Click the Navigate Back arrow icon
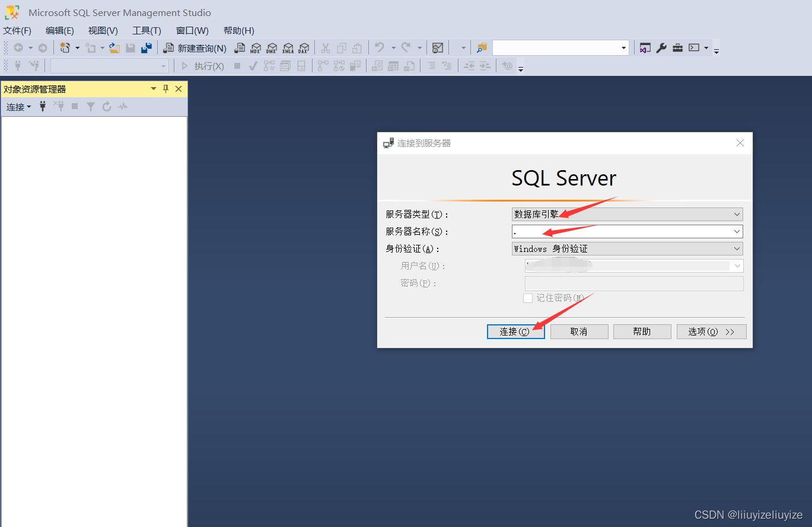This screenshot has width=812, height=527. pos(18,48)
